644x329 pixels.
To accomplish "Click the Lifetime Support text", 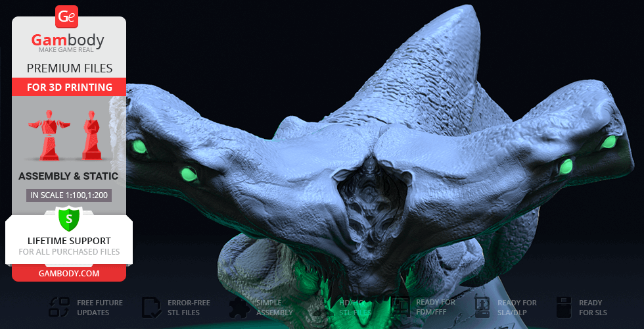I will 69,241.
